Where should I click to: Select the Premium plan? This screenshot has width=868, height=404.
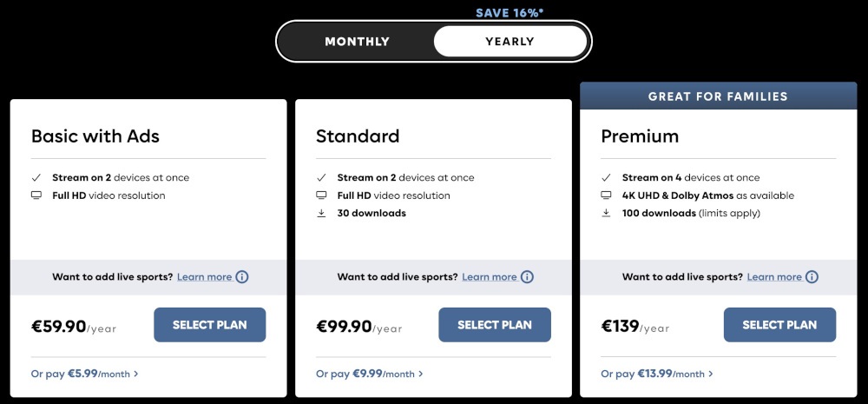point(780,325)
